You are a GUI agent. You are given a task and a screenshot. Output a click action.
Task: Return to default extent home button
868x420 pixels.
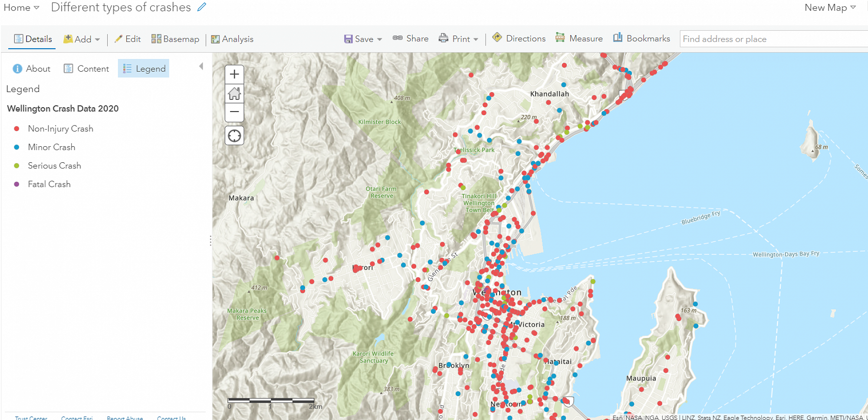(234, 93)
